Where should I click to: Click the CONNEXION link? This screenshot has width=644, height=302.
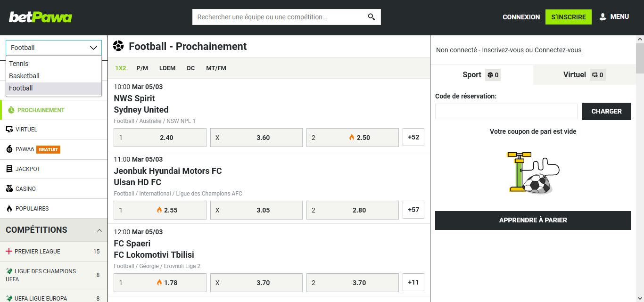tap(521, 17)
